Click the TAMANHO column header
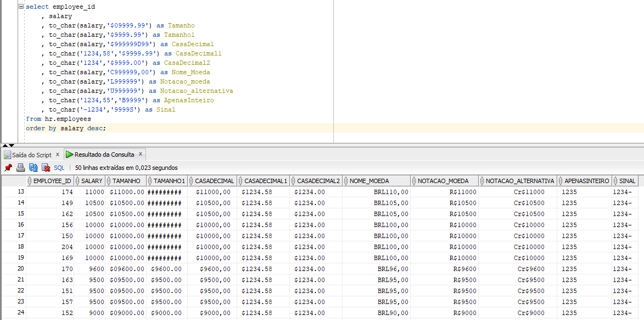 tap(126, 180)
